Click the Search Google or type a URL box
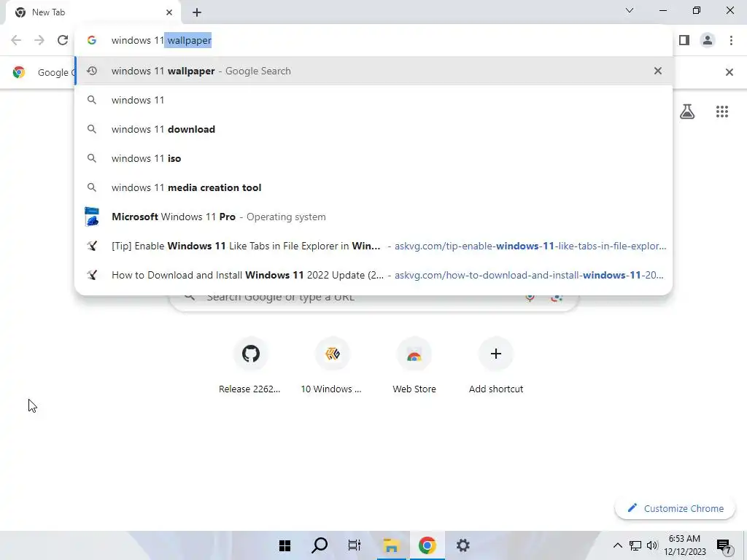 pos(374,303)
